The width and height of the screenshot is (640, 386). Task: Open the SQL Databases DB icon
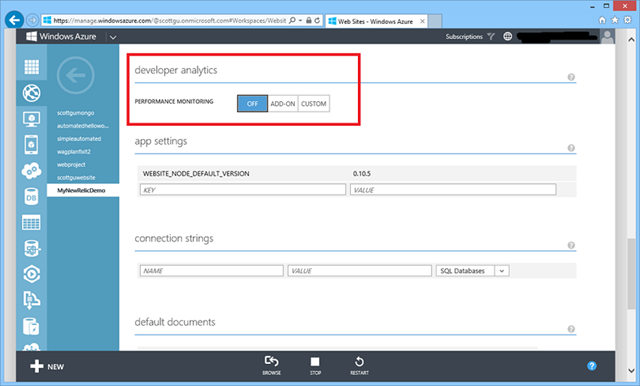(x=31, y=197)
